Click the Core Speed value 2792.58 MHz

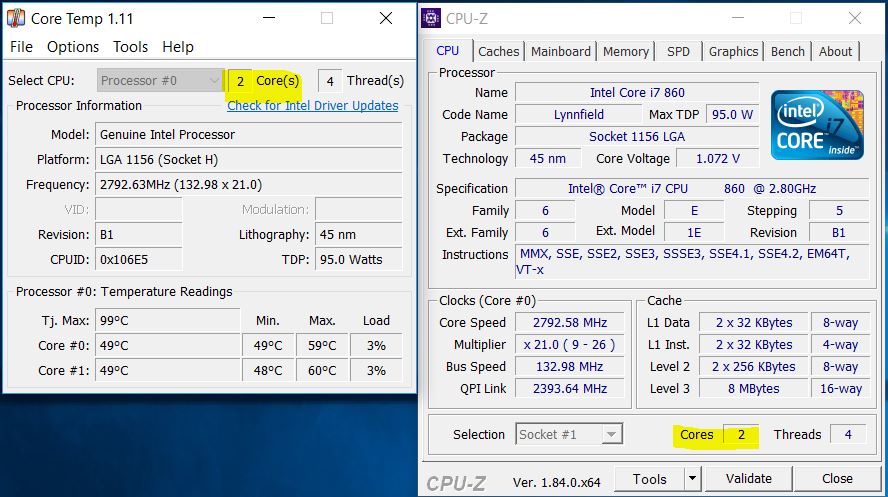click(x=570, y=323)
